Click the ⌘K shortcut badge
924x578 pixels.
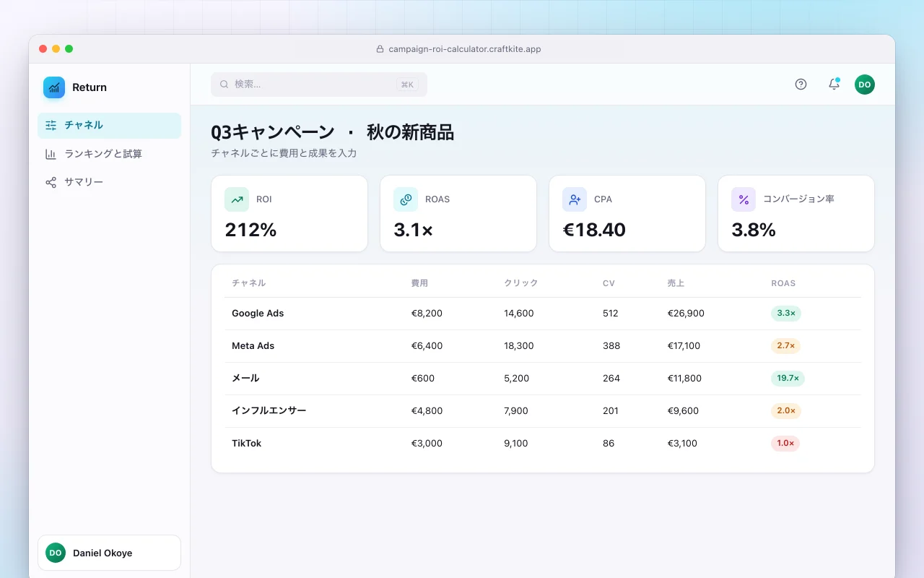407,85
